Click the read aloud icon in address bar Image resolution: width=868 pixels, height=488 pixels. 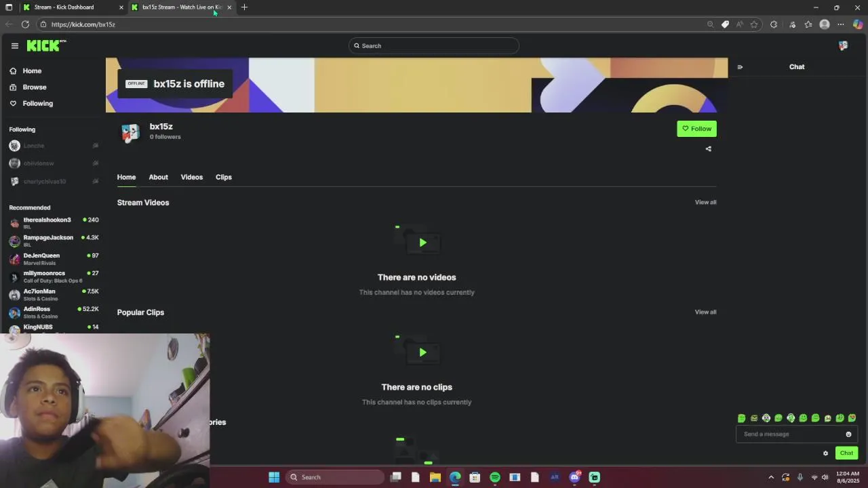740,24
